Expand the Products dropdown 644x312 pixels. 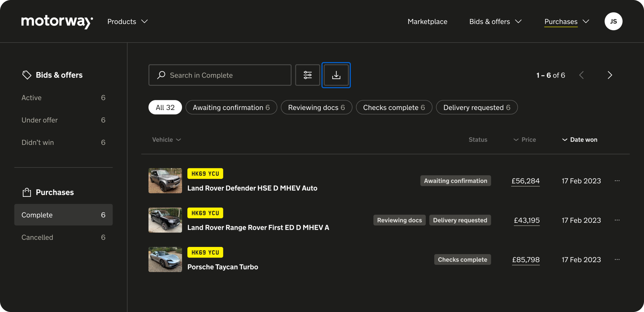click(128, 22)
